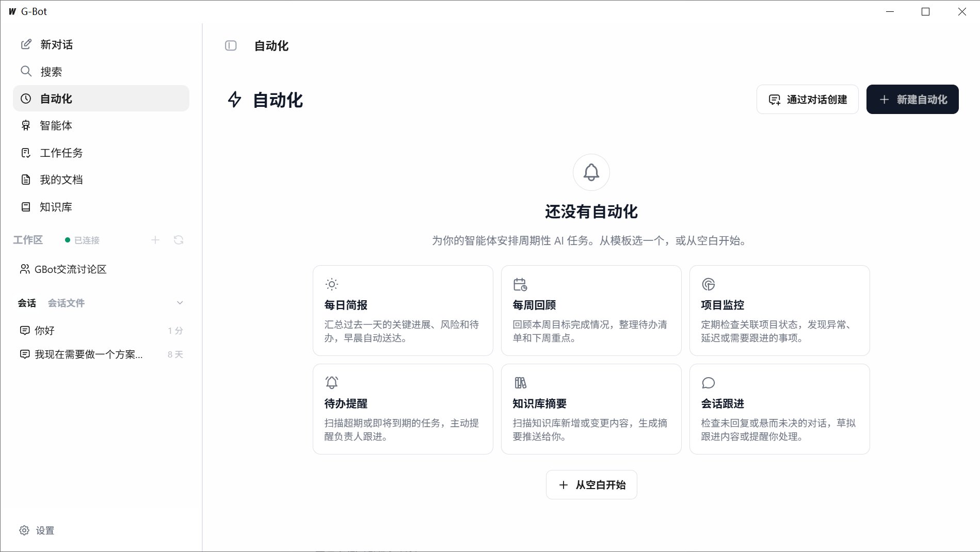
Task: Click the 待办提醒 template title
Action: click(346, 404)
